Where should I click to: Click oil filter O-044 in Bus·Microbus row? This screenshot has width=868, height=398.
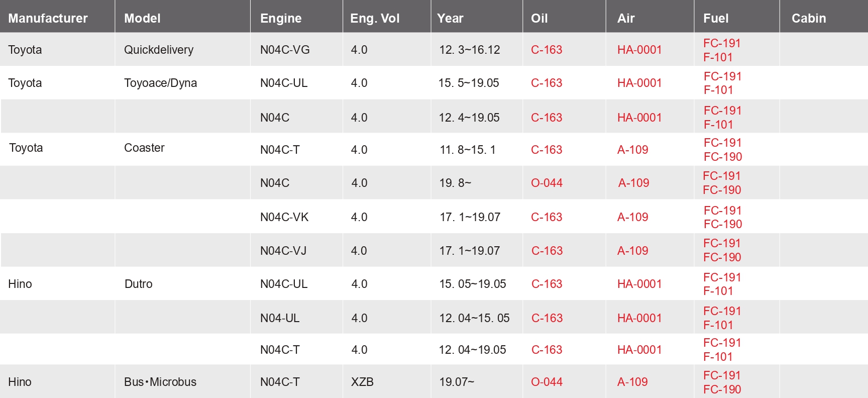click(x=547, y=382)
